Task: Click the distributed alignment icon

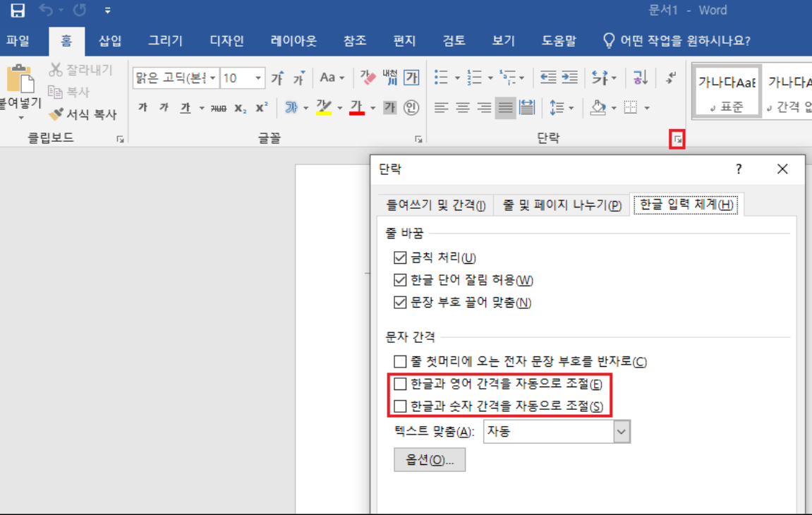Action: [527, 108]
